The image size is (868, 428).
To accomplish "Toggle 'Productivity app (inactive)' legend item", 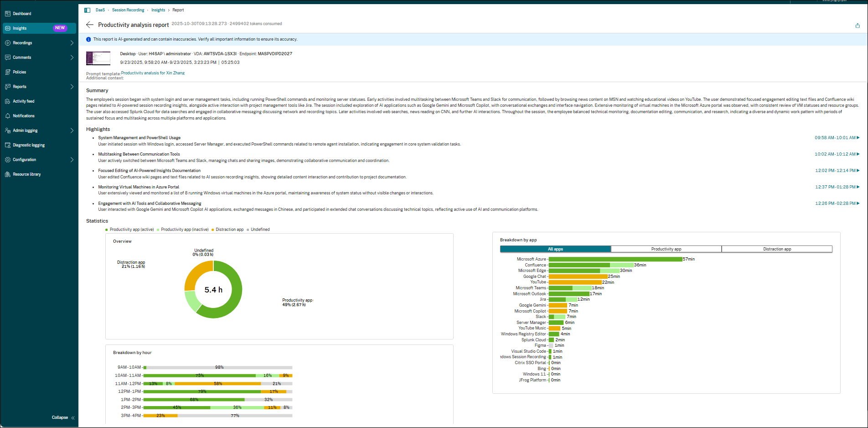I will point(183,230).
